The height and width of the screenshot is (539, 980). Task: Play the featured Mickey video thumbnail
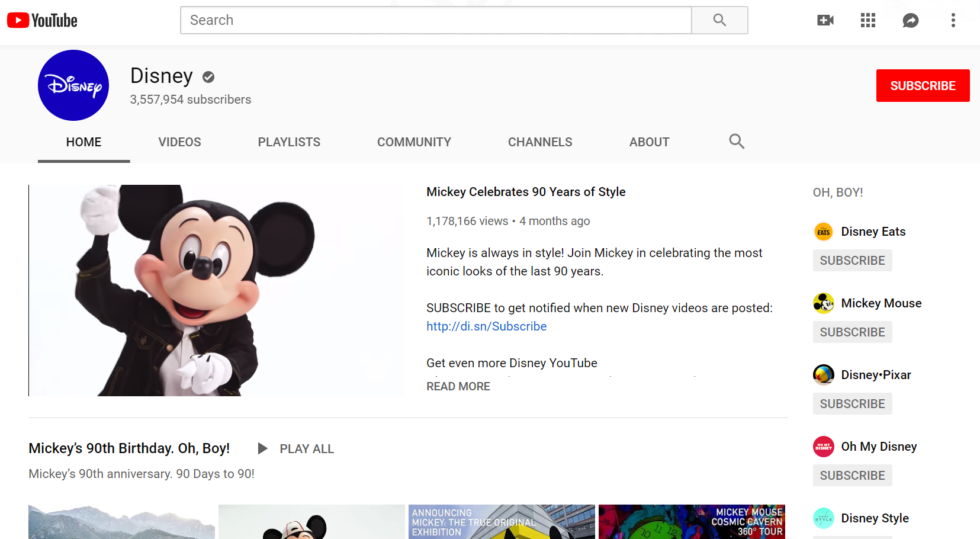[x=217, y=290]
